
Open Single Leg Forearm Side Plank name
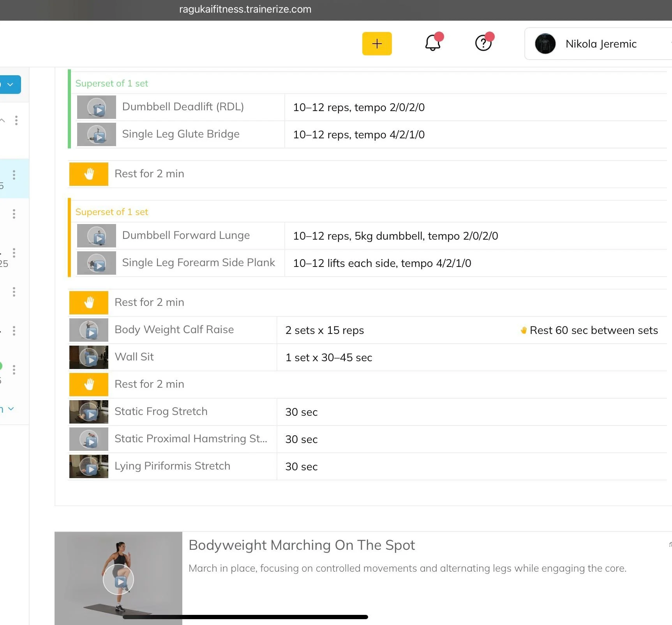(x=198, y=263)
